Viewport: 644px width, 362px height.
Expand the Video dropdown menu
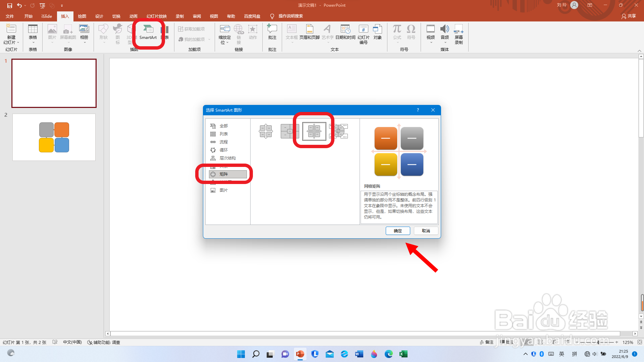point(431,43)
